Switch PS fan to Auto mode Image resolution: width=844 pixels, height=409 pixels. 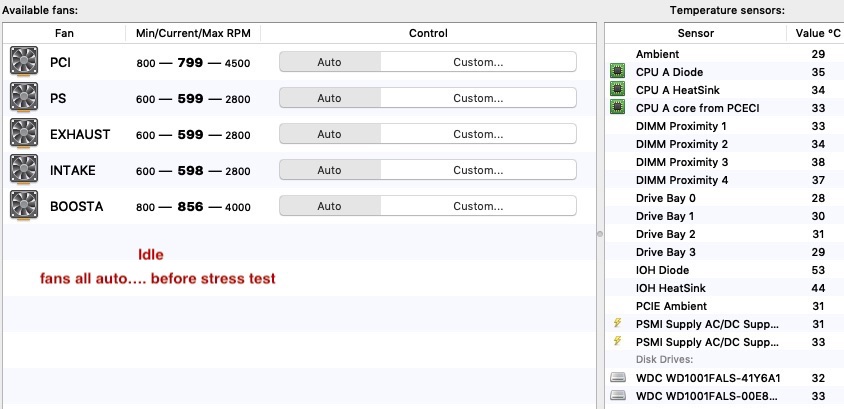329,98
